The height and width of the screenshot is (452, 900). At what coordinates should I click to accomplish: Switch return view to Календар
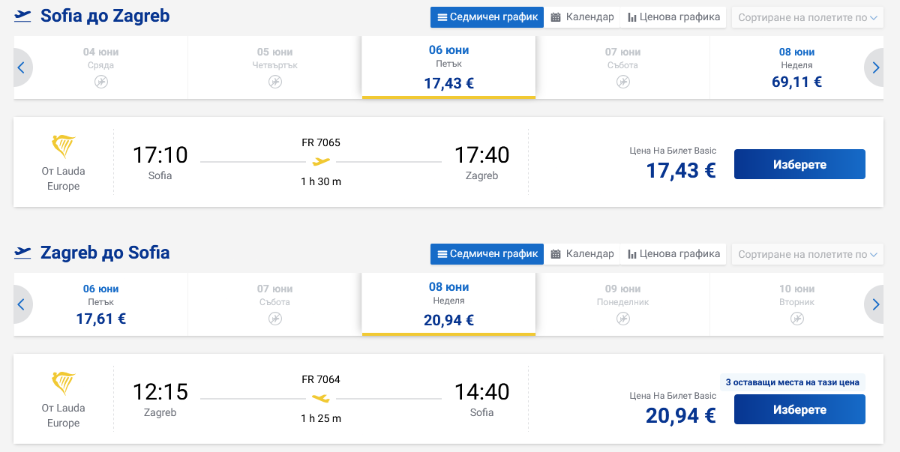[582, 254]
